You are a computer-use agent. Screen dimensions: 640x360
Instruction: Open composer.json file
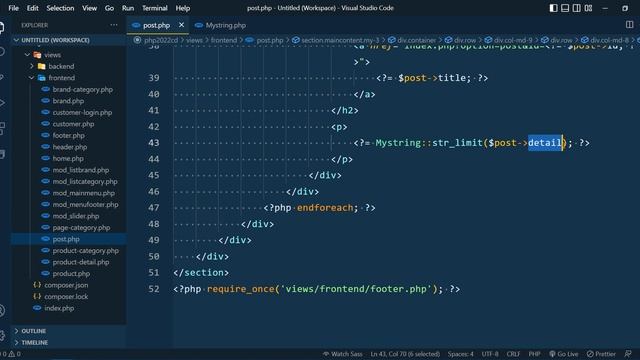pos(66,285)
